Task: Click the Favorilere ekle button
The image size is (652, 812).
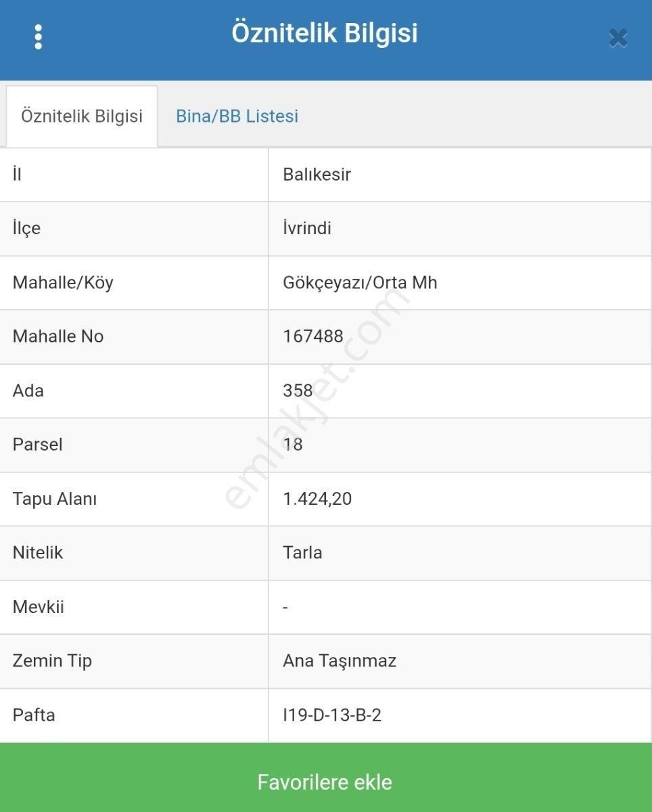Action: (326, 778)
